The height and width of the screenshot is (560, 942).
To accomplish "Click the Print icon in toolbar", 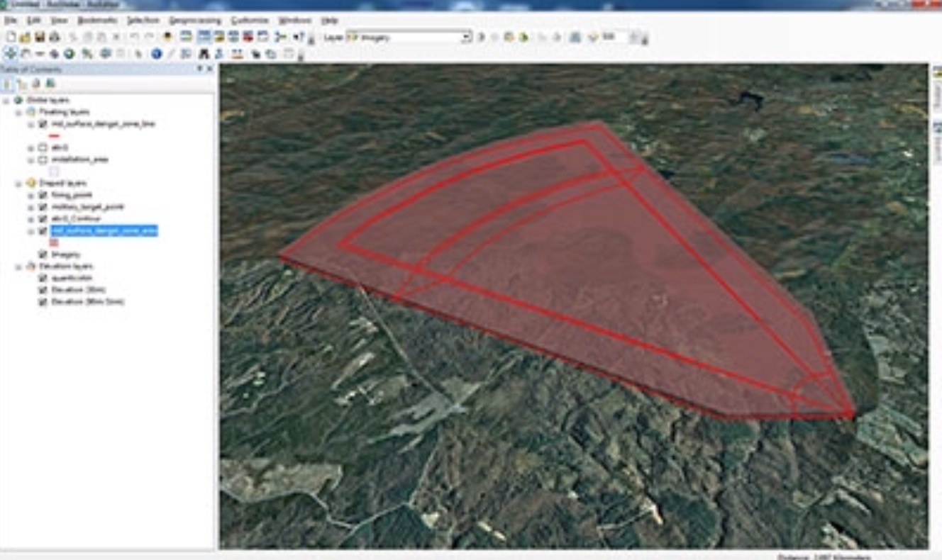I will point(54,37).
